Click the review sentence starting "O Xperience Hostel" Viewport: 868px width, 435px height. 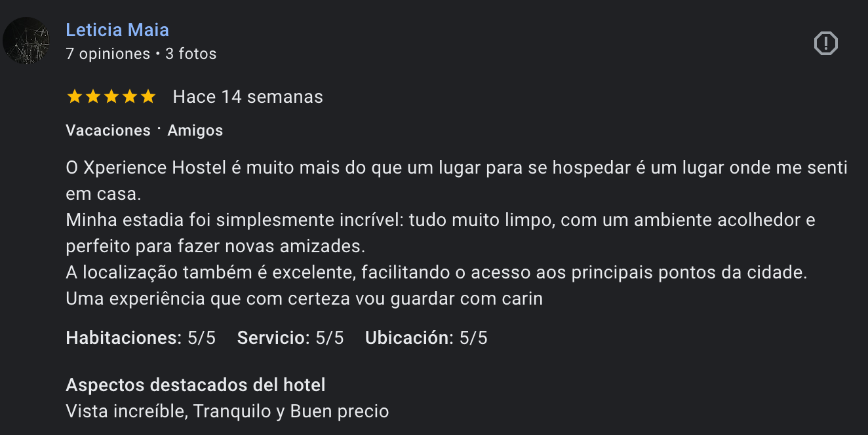coord(456,168)
